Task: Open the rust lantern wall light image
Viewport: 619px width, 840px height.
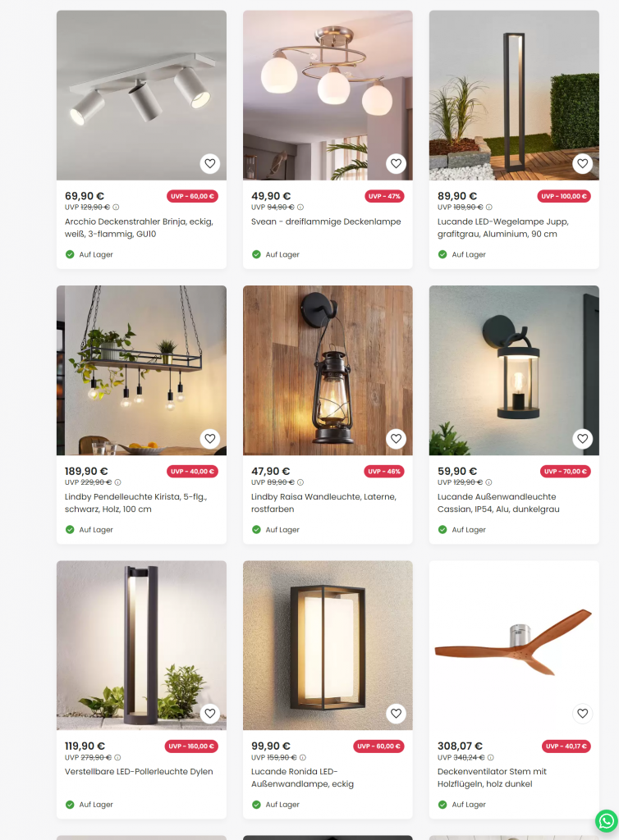Action: pos(328,370)
